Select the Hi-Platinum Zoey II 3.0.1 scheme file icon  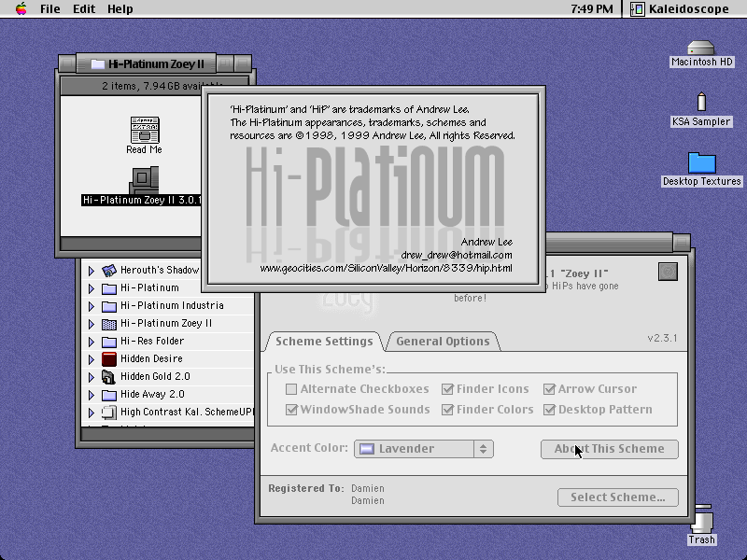[144, 179]
